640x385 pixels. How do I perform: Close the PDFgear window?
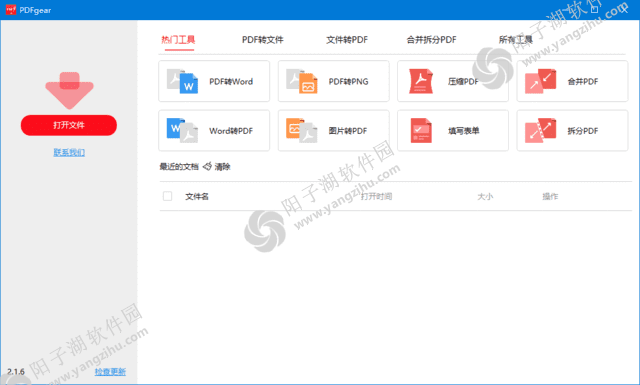(x=624, y=9)
